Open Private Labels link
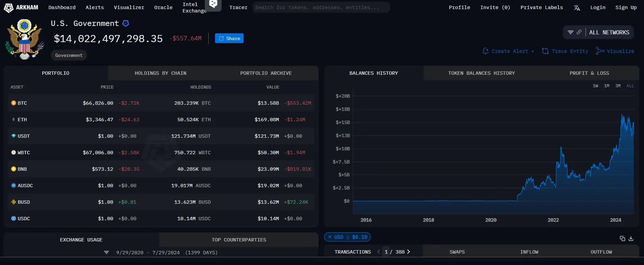644x265 pixels. click(x=541, y=7)
